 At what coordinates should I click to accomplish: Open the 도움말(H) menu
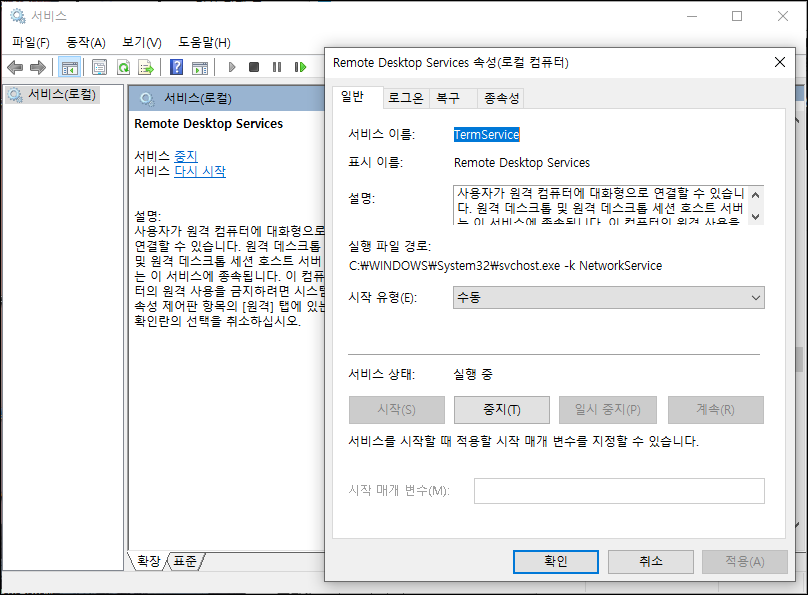205,42
